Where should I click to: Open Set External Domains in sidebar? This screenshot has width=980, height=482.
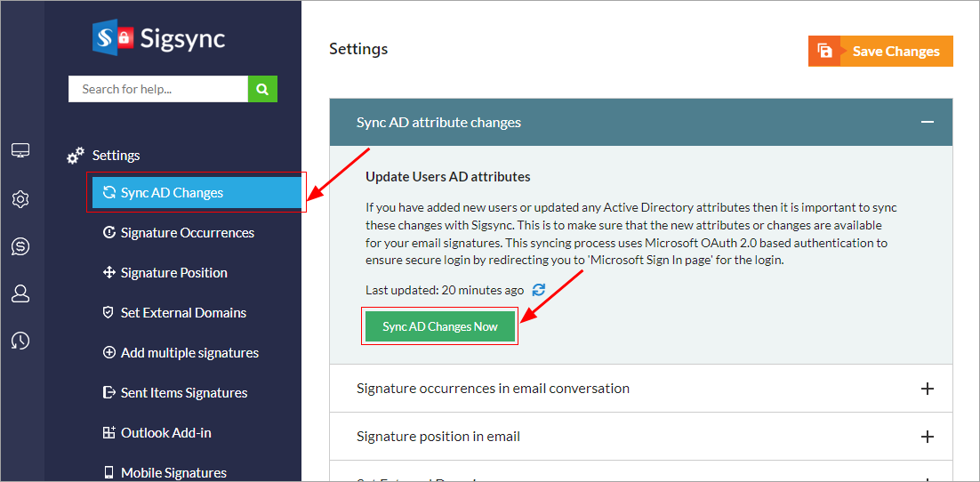[183, 313]
